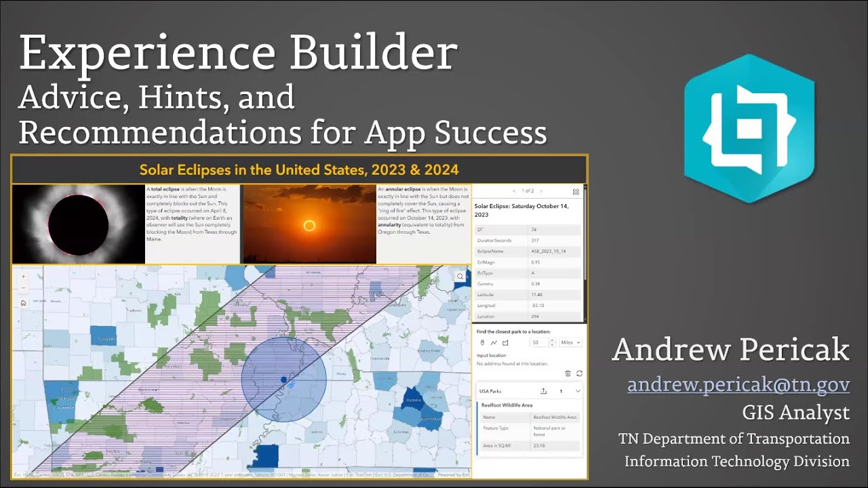Open the Miles unit dropdown

pos(570,343)
